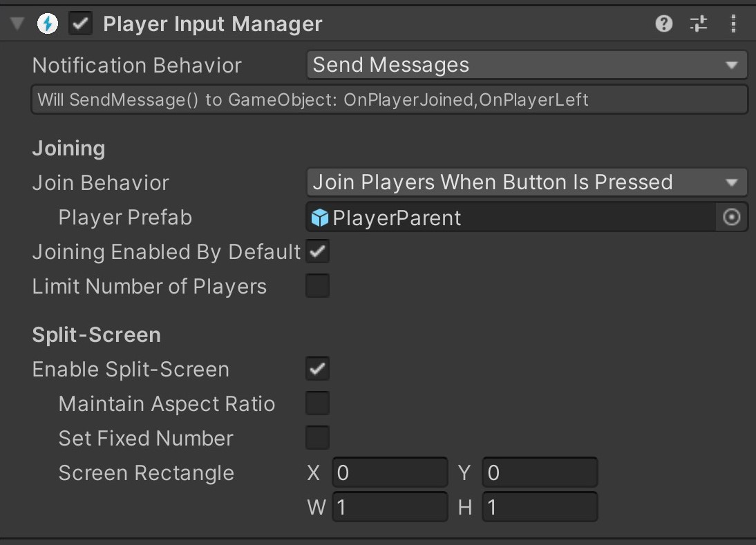This screenshot has height=545, width=756.
Task: Uncheck Joining Enabled By Default
Action: tap(318, 251)
